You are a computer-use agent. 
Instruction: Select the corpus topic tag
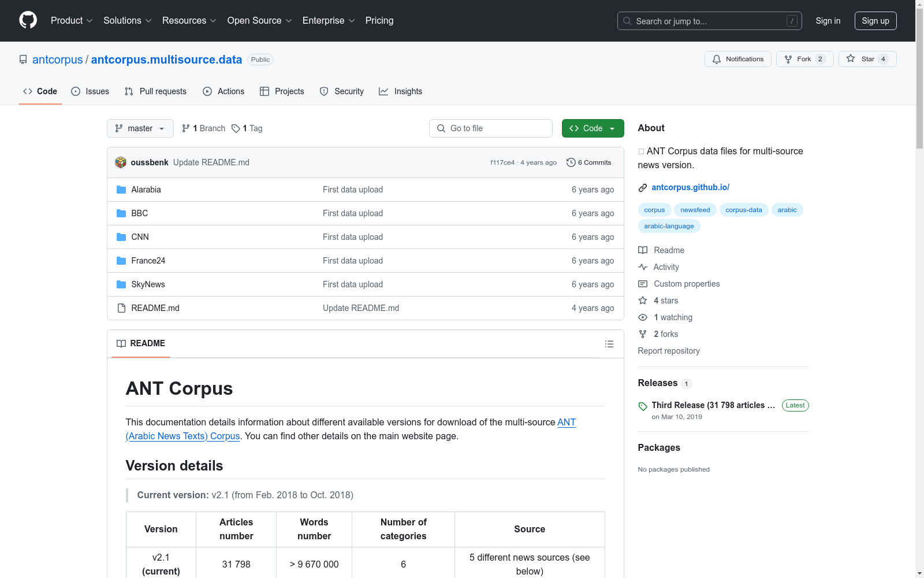(654, 210)
